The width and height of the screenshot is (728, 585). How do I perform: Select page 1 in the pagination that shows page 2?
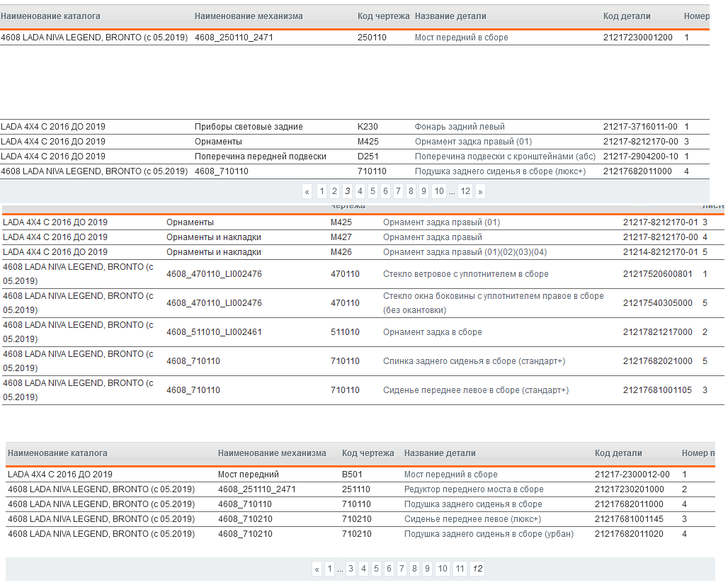coord(322,191)
